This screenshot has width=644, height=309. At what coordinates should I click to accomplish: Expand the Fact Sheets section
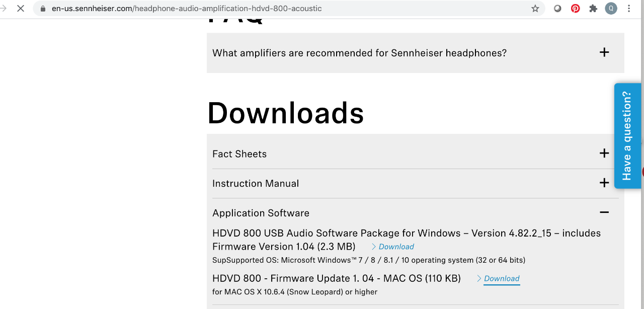pos(604,153)
